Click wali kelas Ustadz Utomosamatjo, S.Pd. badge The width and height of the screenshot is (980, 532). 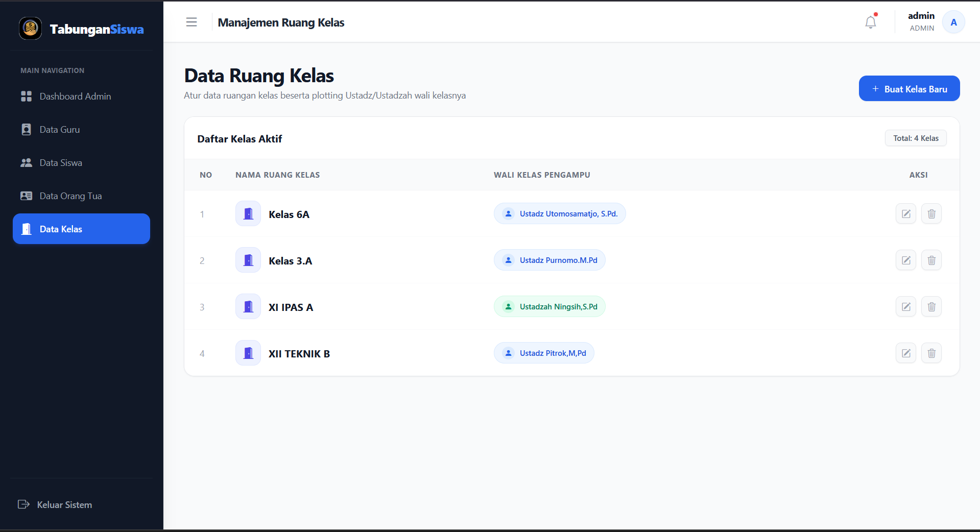(x=560, y=214)
